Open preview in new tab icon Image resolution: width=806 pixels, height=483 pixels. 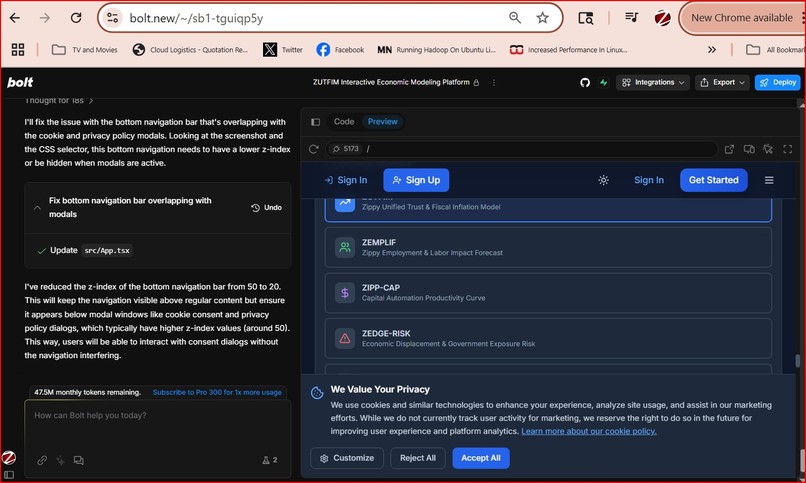point(729,149)
